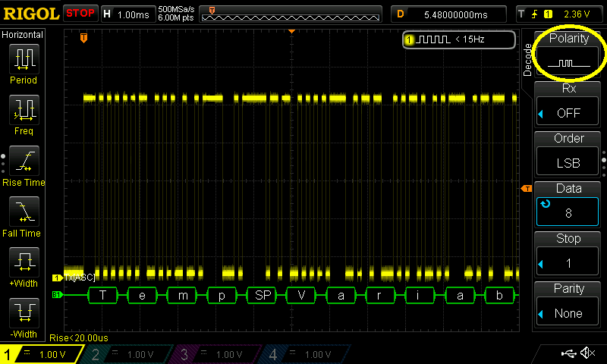This screenshot has width=607, height=364.
Task: Switch the Order LSB setting
Action: point(568,154)
